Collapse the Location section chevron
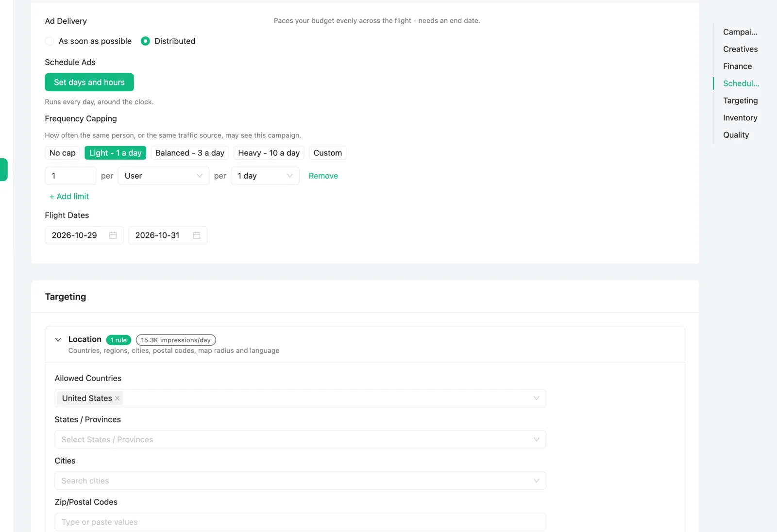This screenshot has height=532, width=777. (x=58, y=340)
